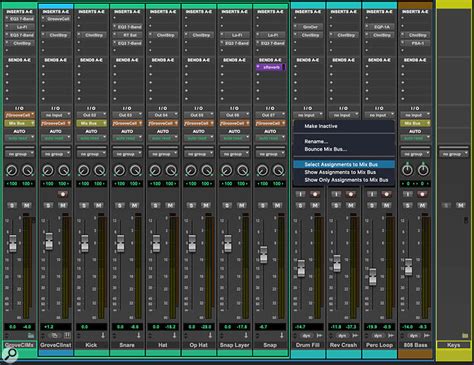Click the track type arrow icon on Op Hat strip

click(210, 335)
